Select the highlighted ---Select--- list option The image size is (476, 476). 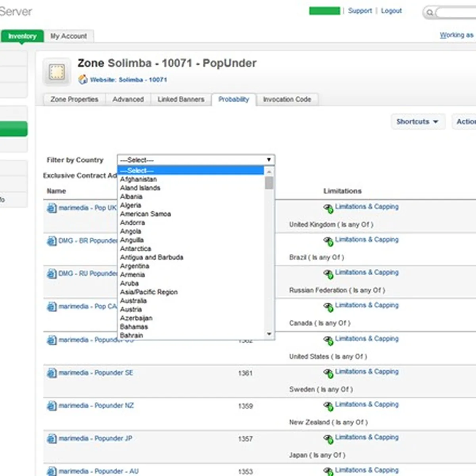[x=191, y=171]
